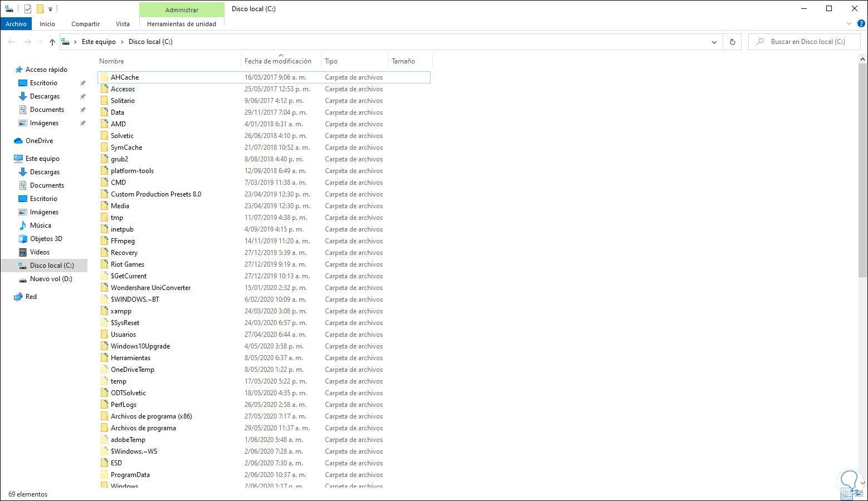Click the scrollbar down arrow in file list

[863, 483]
